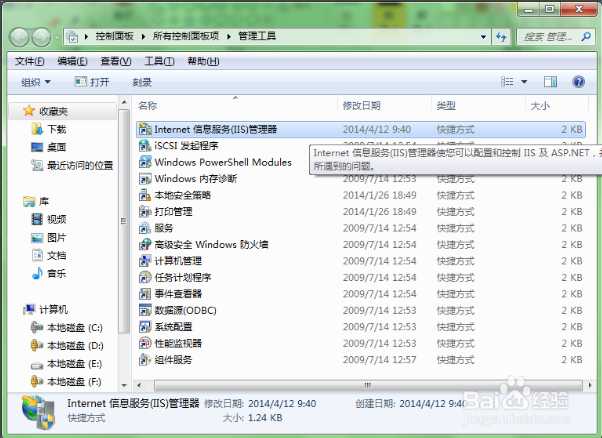Open the 文件(F) menu
The image size is (602, 438).
pyautogui.click(x=30, y=61)
